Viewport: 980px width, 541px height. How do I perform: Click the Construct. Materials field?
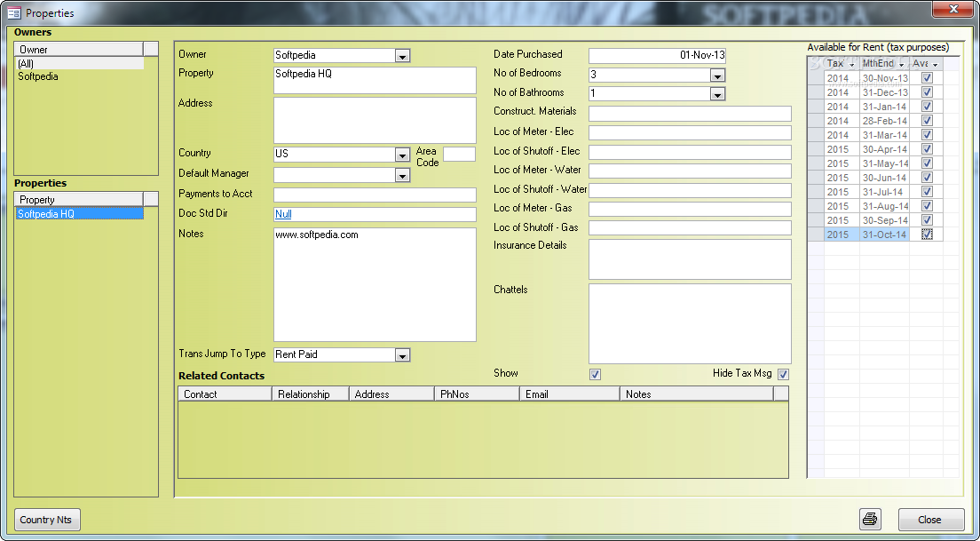690,113
